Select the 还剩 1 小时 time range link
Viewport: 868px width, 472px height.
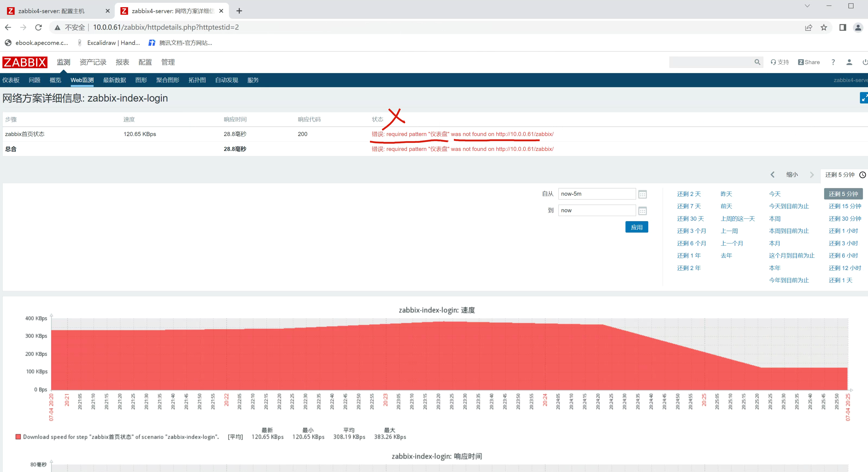point(843,231)
